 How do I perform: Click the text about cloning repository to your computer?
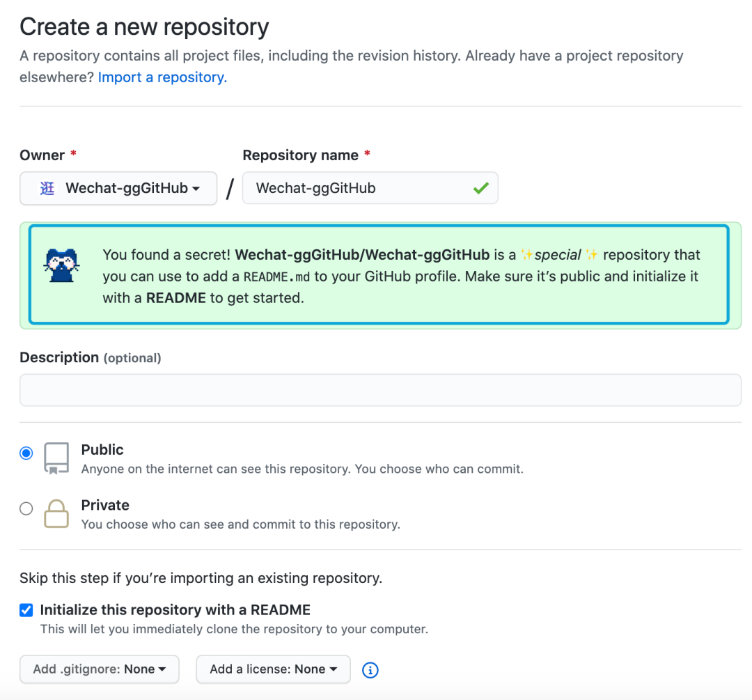234,629
